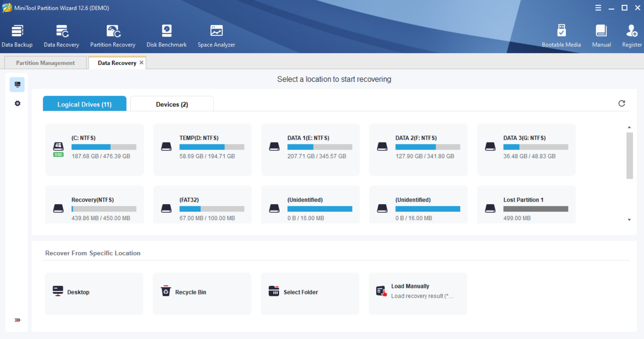This screenshot has width=644, height=339.
Task: Select Recycle Bin recovery location
Action: pyautogui.click(x=202, y=292)
